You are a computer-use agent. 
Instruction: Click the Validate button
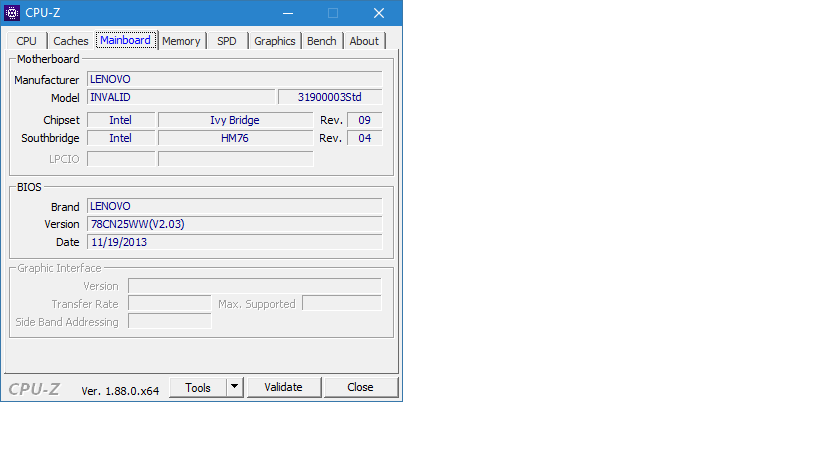tap(284, 387)
